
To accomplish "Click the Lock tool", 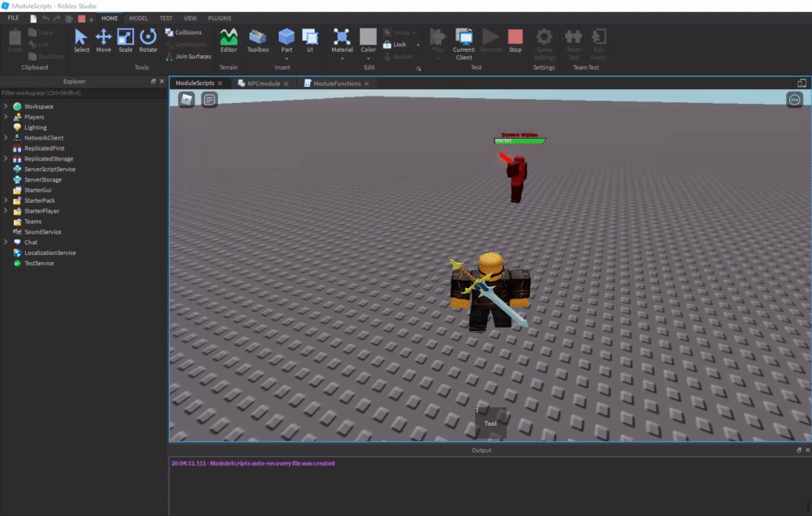I will [395, 45].
